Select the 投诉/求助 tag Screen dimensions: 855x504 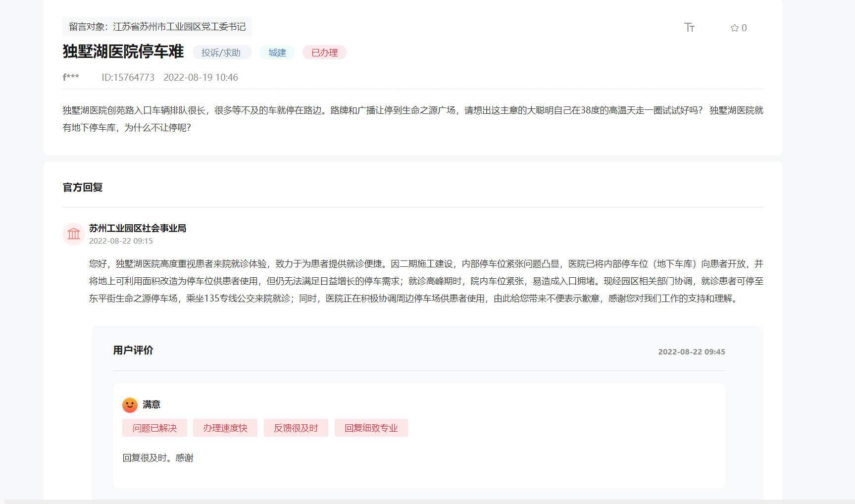click(x=221, y=52)
